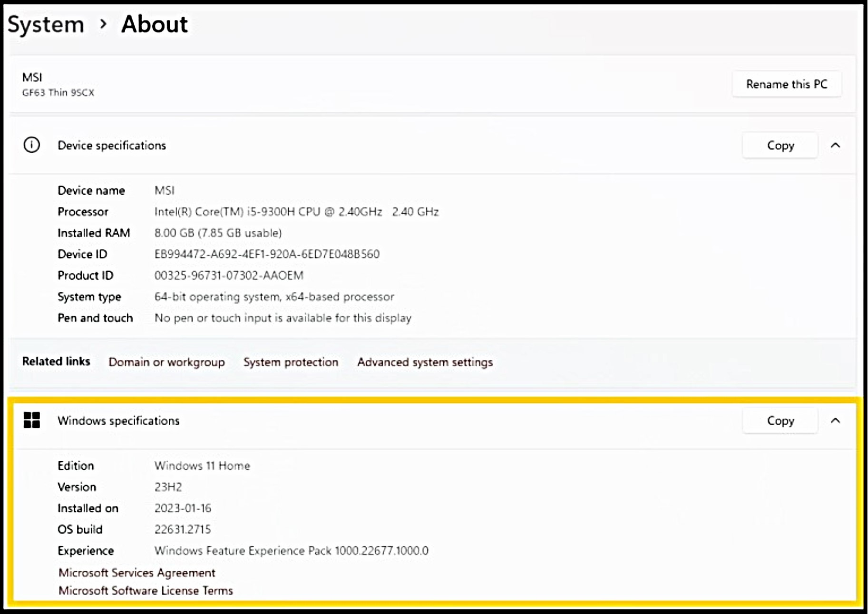This screenshot has height=614, width=868.
Task: Navigate back using the System breadcrumb
Action: pos(46,24)
